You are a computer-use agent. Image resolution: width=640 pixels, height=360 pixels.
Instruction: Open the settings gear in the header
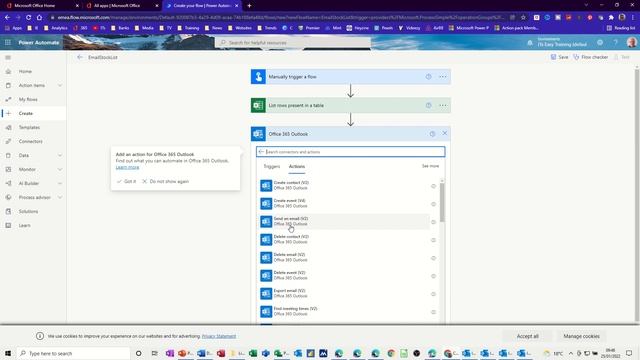click(600, 42)
